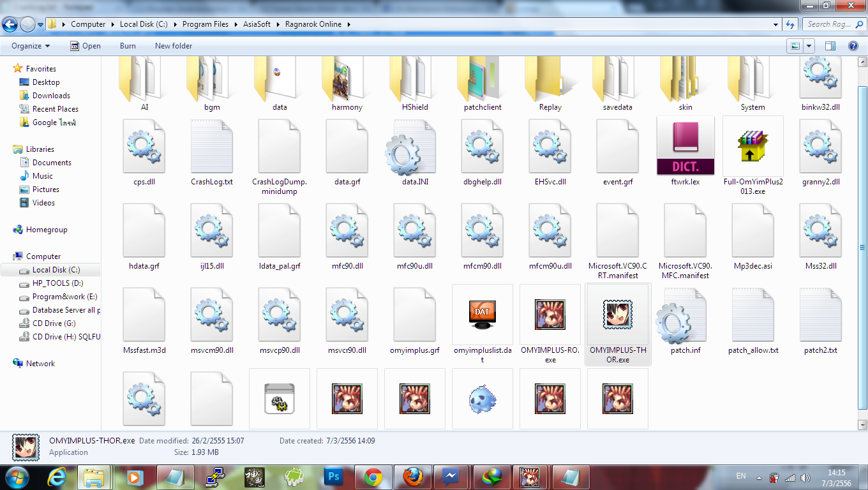Select the OMYIMPLUS-RO.exe game launcher
Screen dimensions: 868x490
550,324
